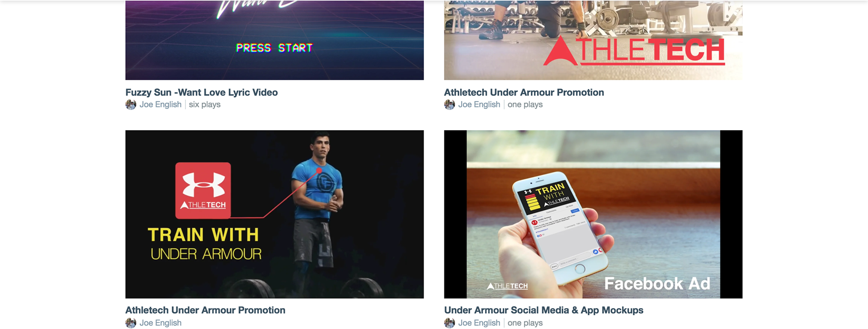Click Joe English avatar under Fuzzy Sun video
This screenshot has height=329, width=868.
coord(131,105)
